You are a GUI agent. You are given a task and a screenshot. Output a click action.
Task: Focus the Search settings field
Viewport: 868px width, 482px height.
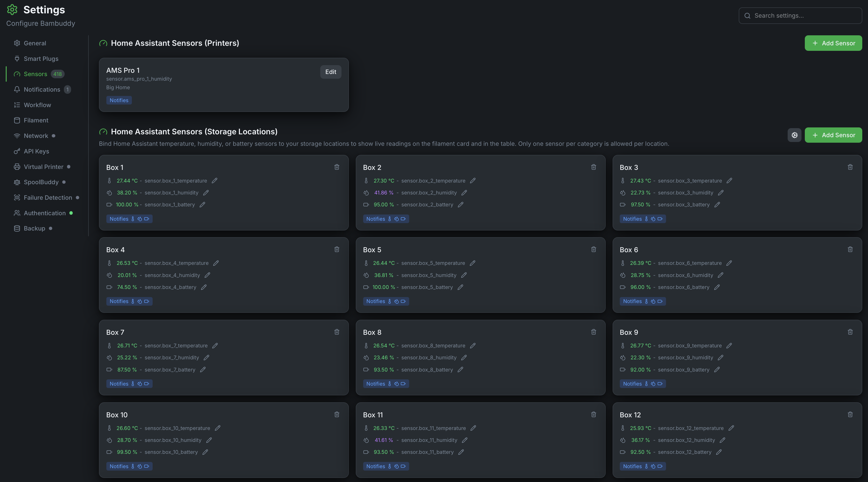pos(800,16)
